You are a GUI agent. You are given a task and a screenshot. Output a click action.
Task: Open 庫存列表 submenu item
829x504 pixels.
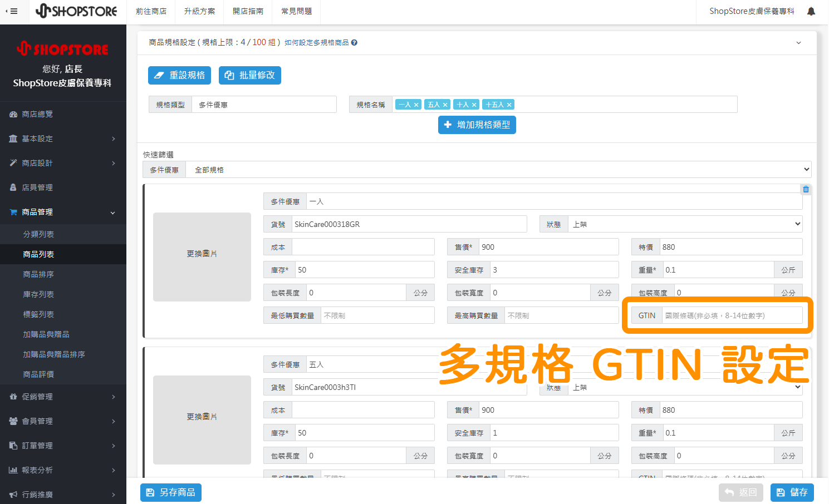pos(63,294)
